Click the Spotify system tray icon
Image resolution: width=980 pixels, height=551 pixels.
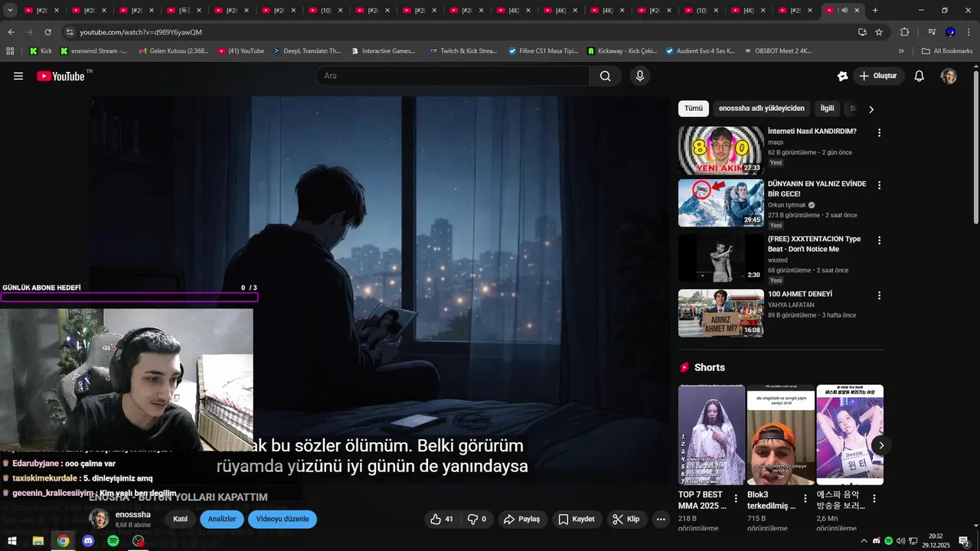click(888, 541)
